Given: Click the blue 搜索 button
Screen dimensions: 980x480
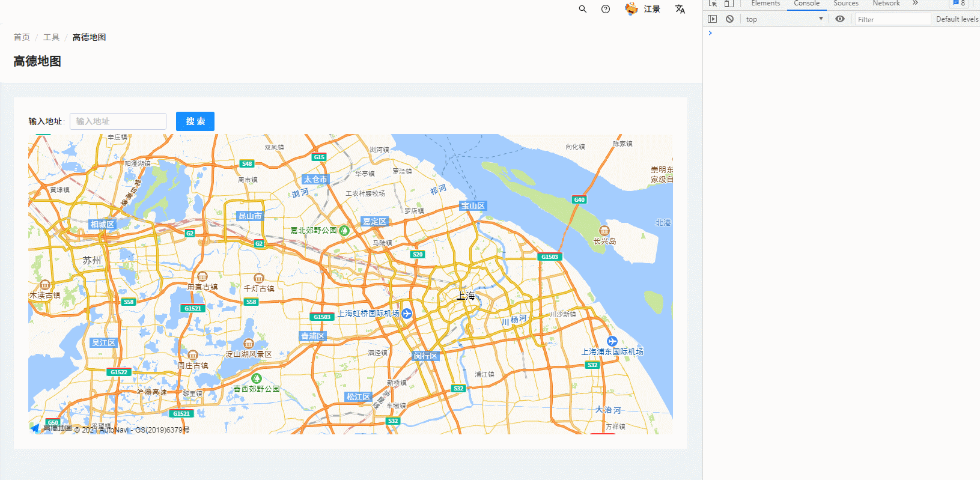Looking at the screenshot, I should pyautogui.click(x=195, y=121).
